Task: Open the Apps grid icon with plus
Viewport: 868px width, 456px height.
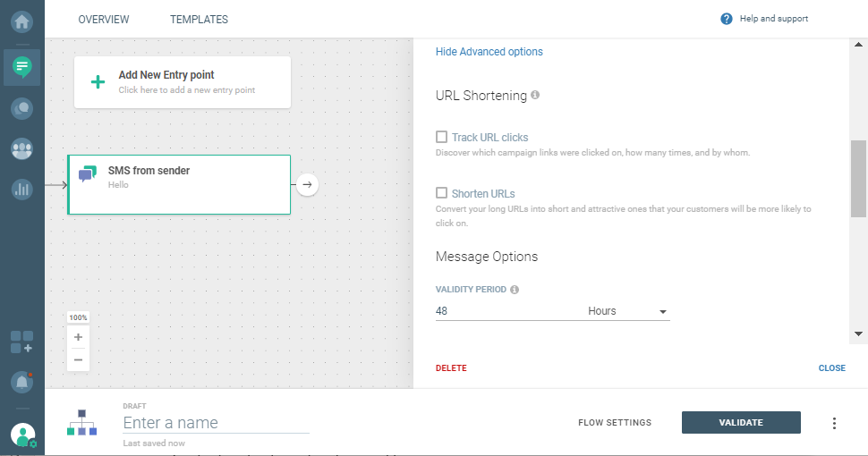Action: 21,341
